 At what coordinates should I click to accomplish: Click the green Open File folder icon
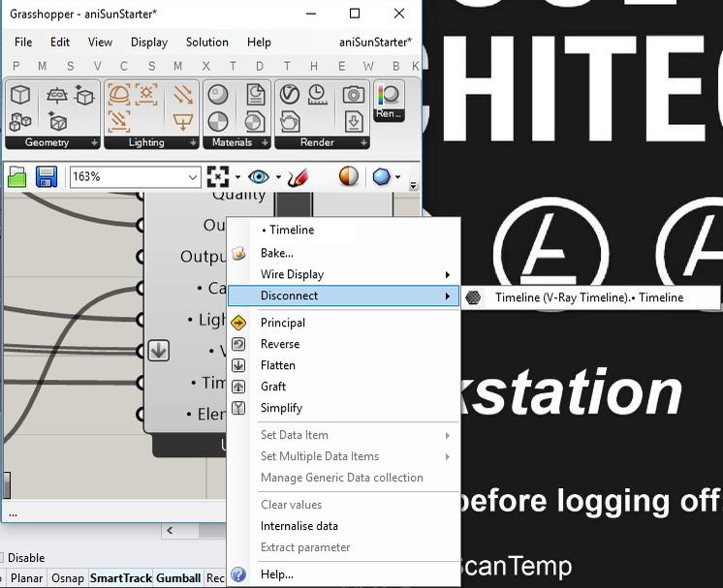[17, 177]
